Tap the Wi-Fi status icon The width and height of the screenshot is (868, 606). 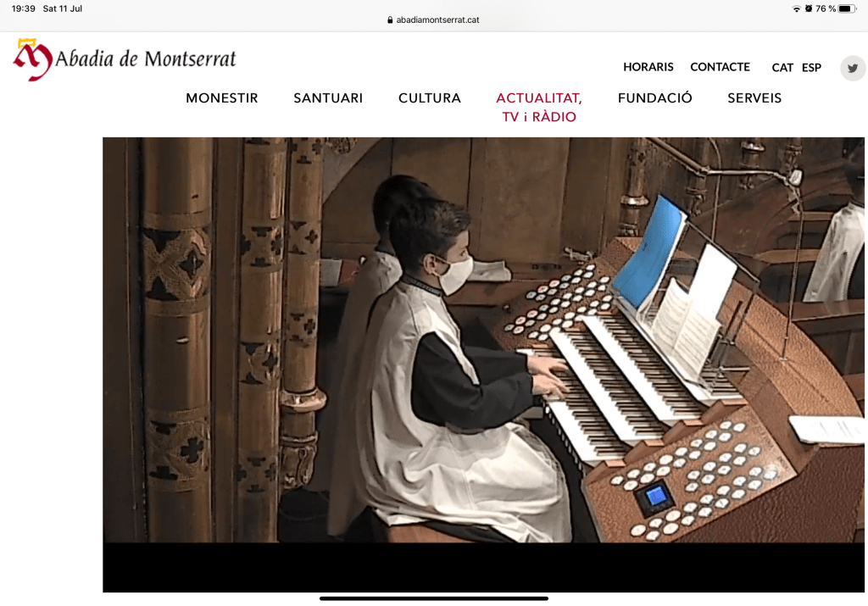click(x=796, y=8)
